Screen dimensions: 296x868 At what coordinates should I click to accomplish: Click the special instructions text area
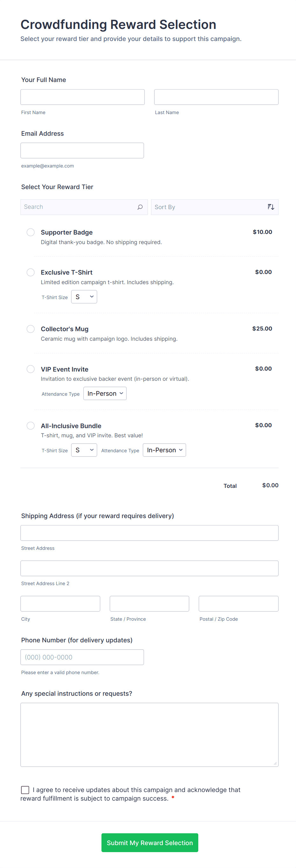click(x=150, y=735)
